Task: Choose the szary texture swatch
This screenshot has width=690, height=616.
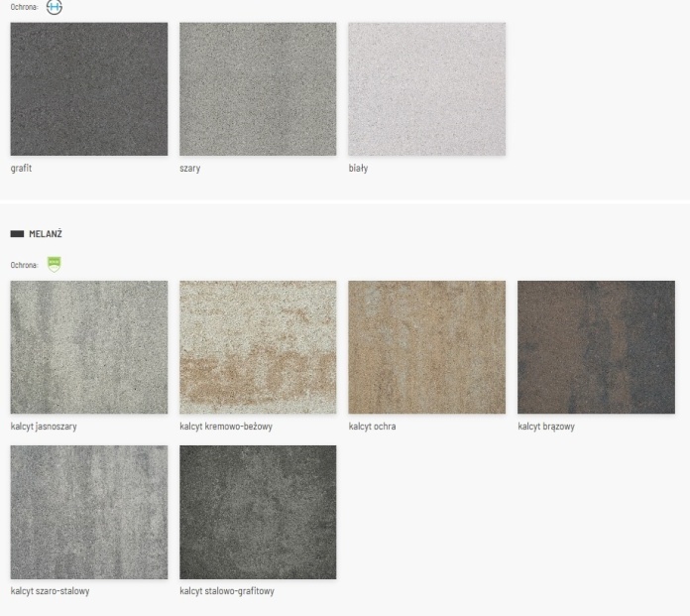Action: (258, 89)
